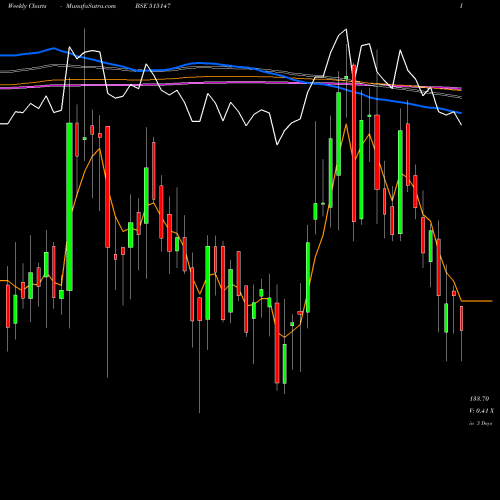This screenshot has height=500, width=500.
Task: Click the "Weekly Charts" title text
Action: click(x=27, y=6)
